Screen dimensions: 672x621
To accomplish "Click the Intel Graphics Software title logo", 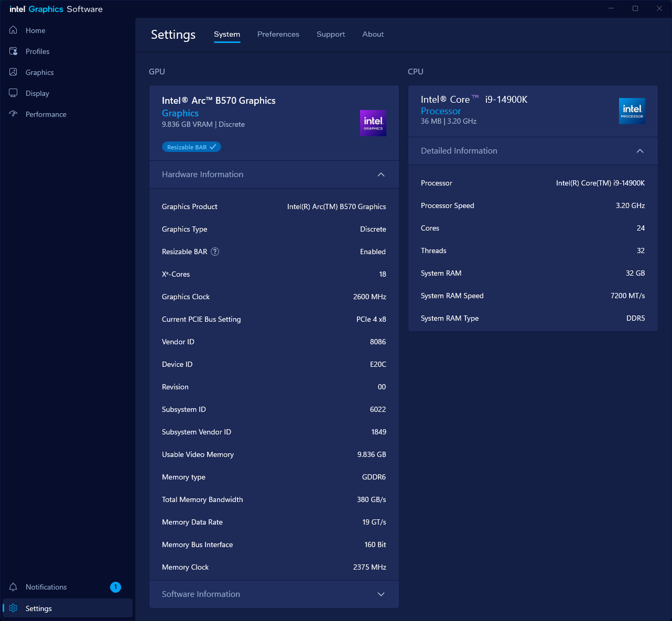I will 56,9.
